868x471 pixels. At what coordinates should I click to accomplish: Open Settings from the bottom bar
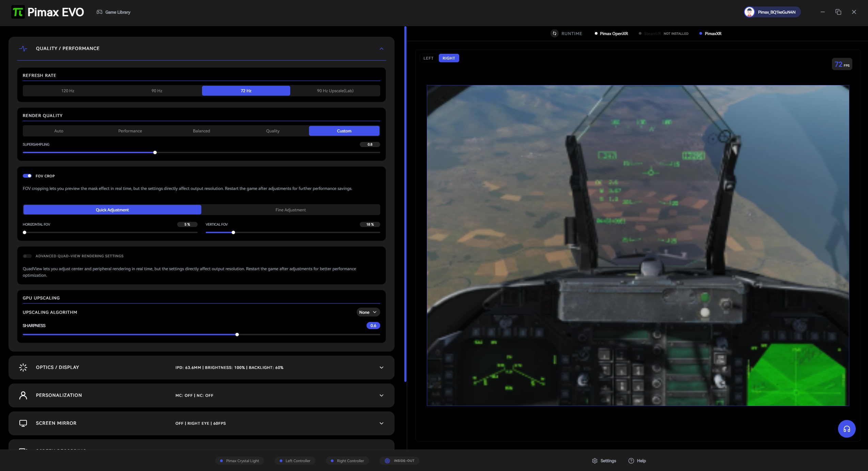pyautogui.click(x=604, y=461)
